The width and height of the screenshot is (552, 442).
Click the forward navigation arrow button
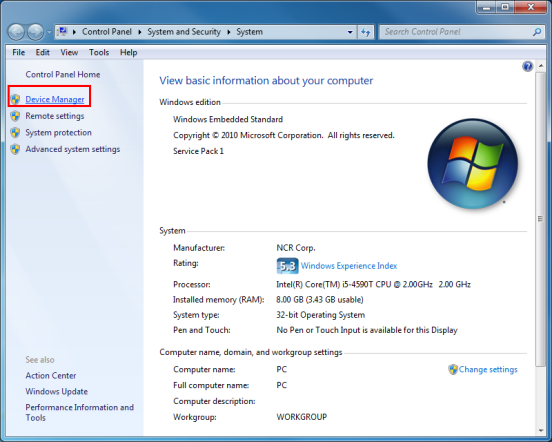36,32
